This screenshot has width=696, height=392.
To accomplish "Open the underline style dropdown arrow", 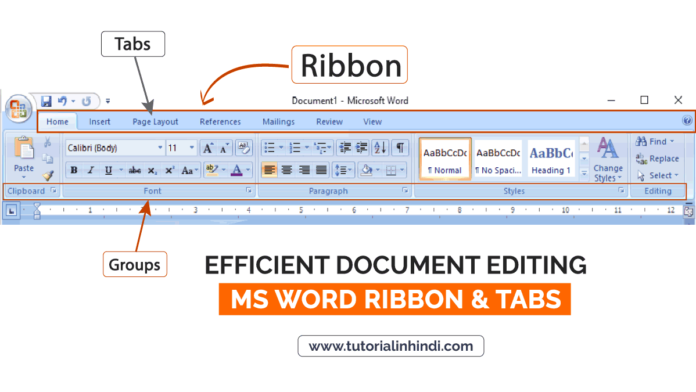I will pyautogui.click(x=121, y=170).
